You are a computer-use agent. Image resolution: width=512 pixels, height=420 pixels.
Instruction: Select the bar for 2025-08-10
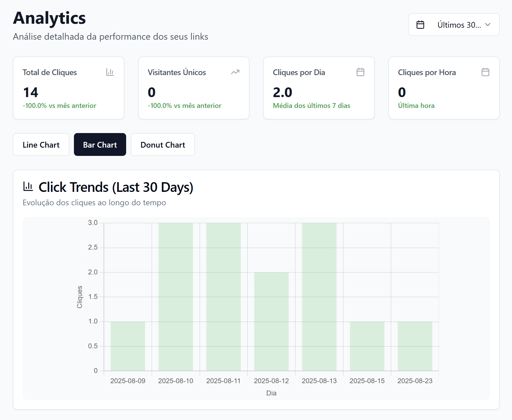point(176,297)
